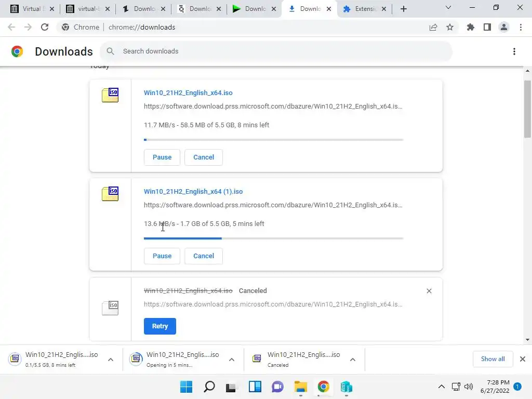Bookmark this page with the star icon
The image size is (532, 399).
point(450,27)
